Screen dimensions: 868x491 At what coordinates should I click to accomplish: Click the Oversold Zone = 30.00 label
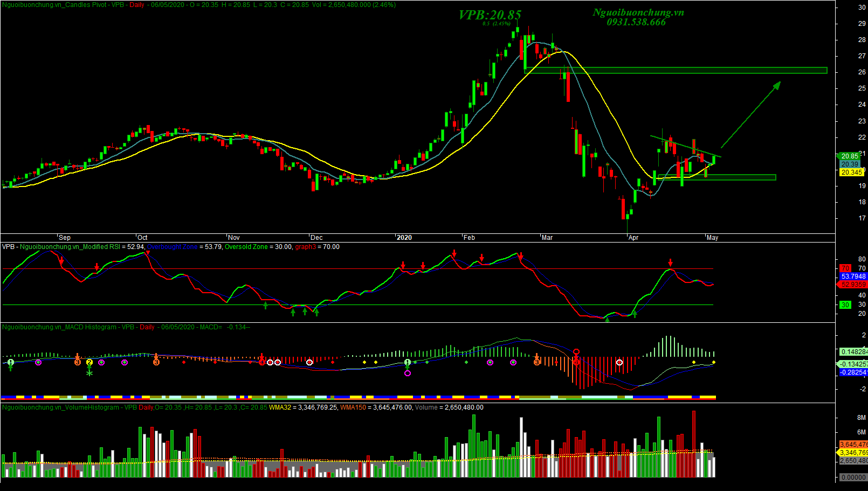258,247
